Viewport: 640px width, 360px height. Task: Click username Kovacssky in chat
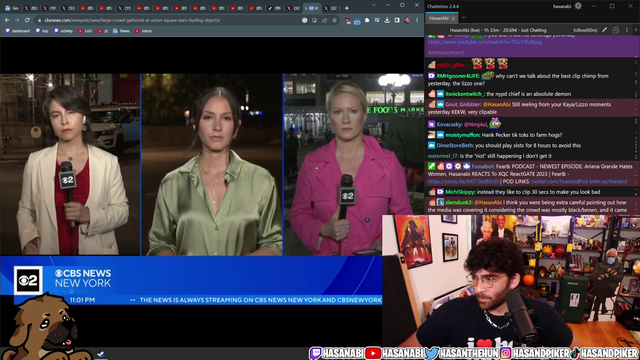click(449, 124)
